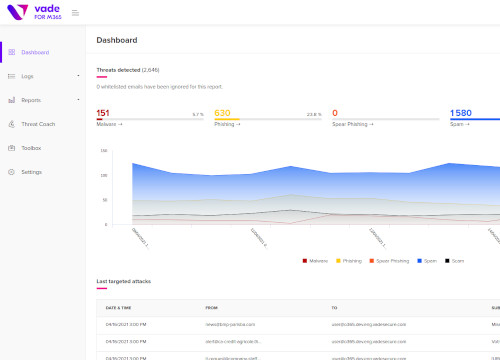Click the Vade for M365 logo

34,12
